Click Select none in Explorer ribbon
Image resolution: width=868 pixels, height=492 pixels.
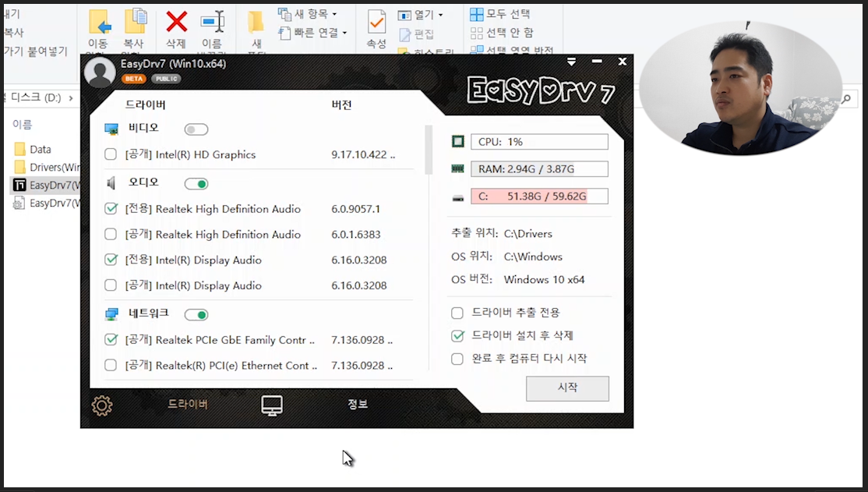click(502, 33)
